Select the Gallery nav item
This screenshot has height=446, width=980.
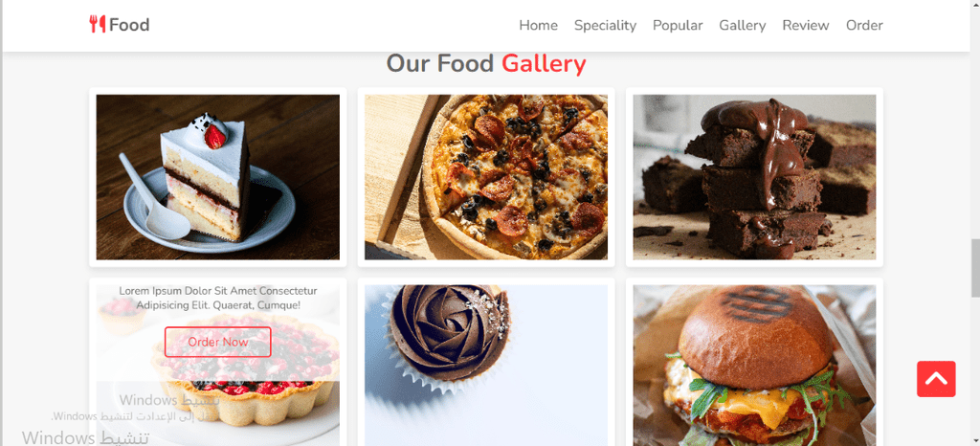click(x=742, y=25)
